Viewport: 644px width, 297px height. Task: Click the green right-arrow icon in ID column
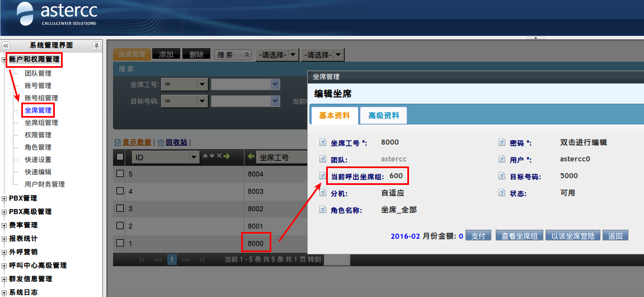coord(227,157)
